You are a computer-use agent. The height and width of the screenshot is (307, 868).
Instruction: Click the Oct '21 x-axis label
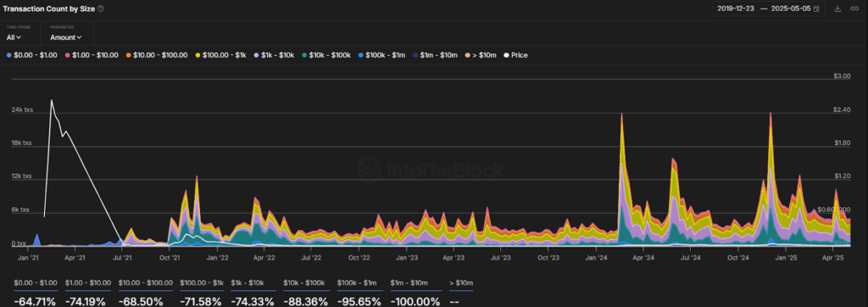coord(170,258)
